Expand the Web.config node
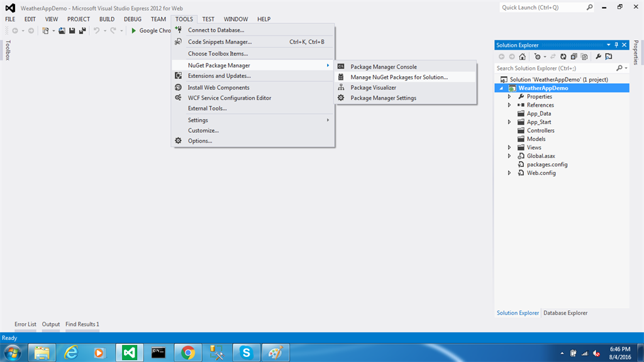The height and width of the screenshot is (362, 644). (509, 173)
